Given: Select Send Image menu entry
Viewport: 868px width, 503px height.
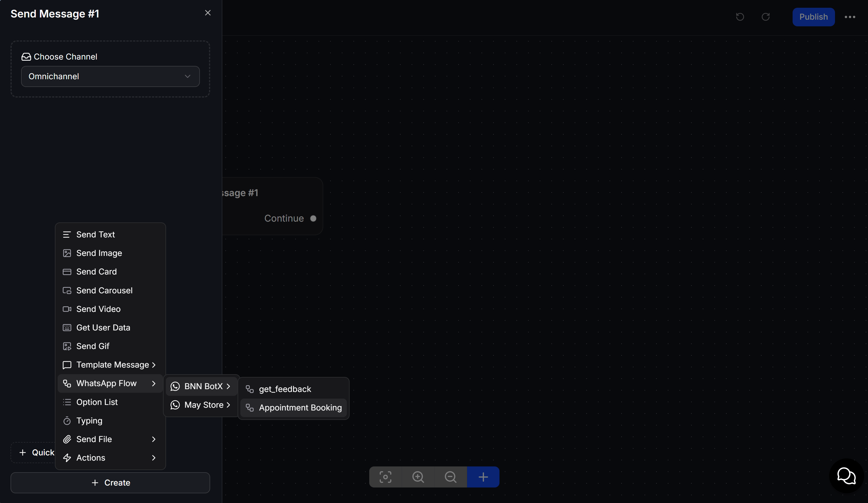Looking at the screenshot, I should point(110,253).
